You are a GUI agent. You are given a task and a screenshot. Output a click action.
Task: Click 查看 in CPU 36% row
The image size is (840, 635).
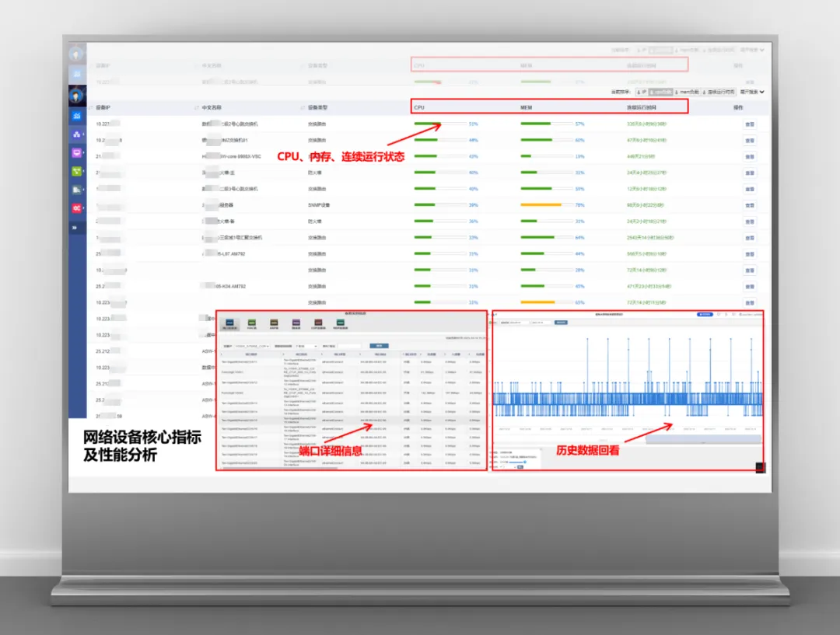point(750,222)
